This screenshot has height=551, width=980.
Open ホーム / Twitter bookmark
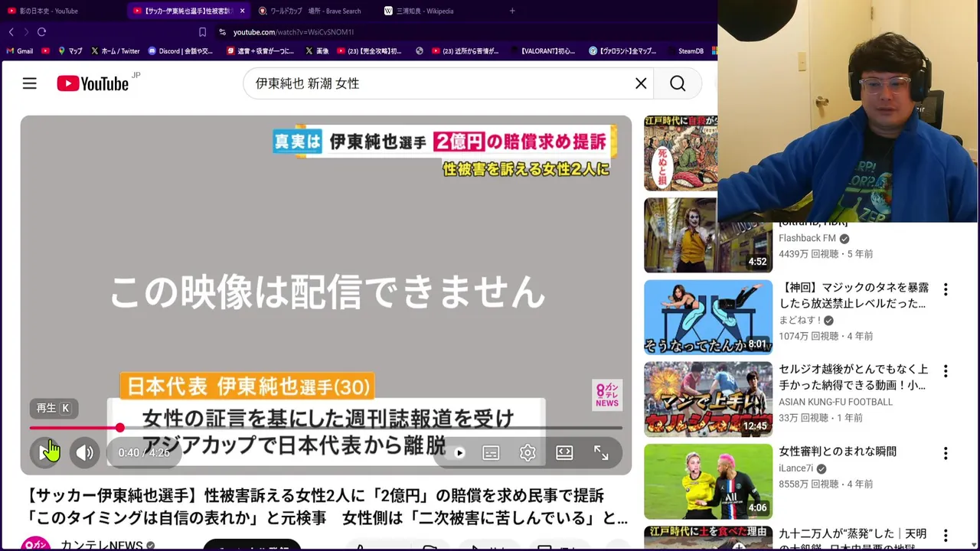pos(115,51)
